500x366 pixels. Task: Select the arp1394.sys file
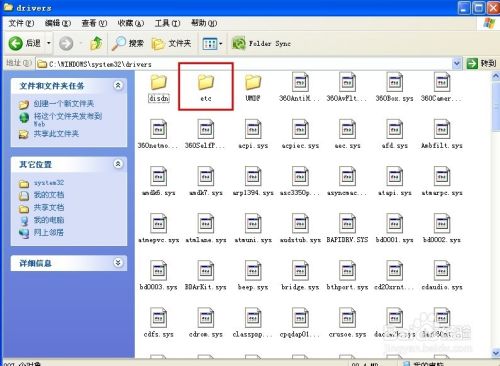pyautogui.click(x=253, y=182)
